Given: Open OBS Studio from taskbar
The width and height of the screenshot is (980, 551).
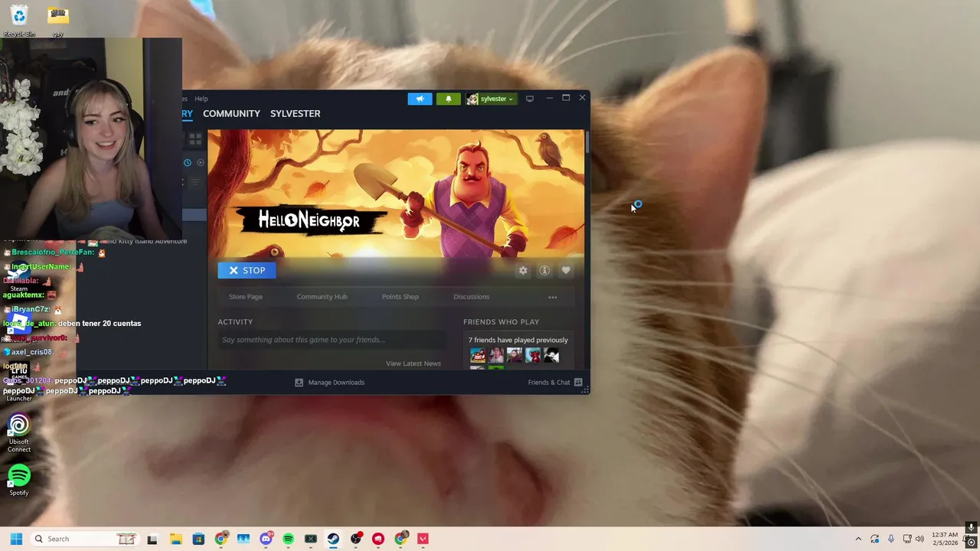Looking at the screenshot, I should point(355,539).
